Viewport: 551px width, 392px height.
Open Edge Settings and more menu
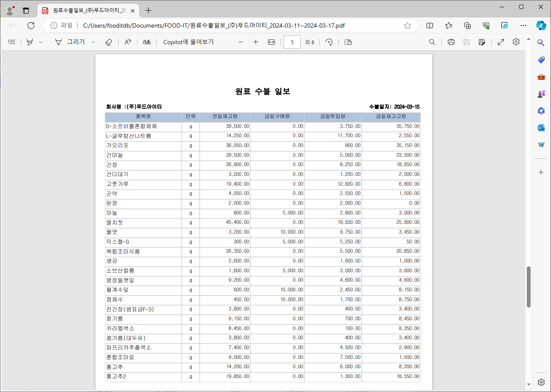(523, 25)
